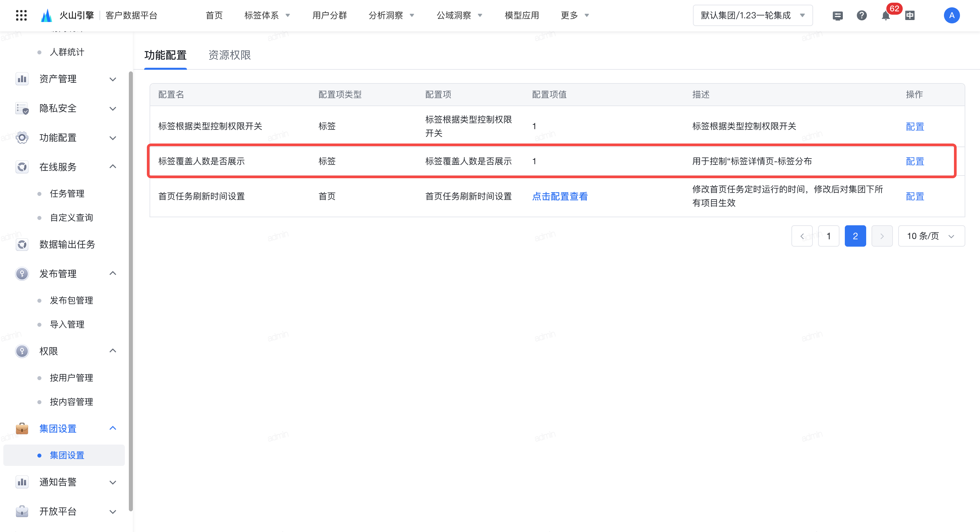Viewport: 980px width, 532px height.
Task: Expand the 功能配置 sidebar section
Action: point(112,138)
